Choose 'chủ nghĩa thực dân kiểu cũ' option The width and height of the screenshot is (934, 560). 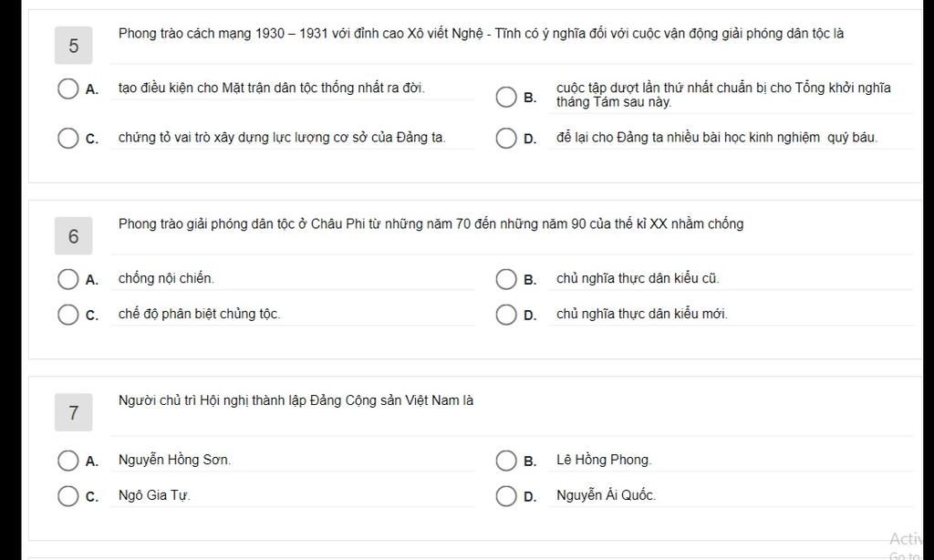tap(506, 279)
